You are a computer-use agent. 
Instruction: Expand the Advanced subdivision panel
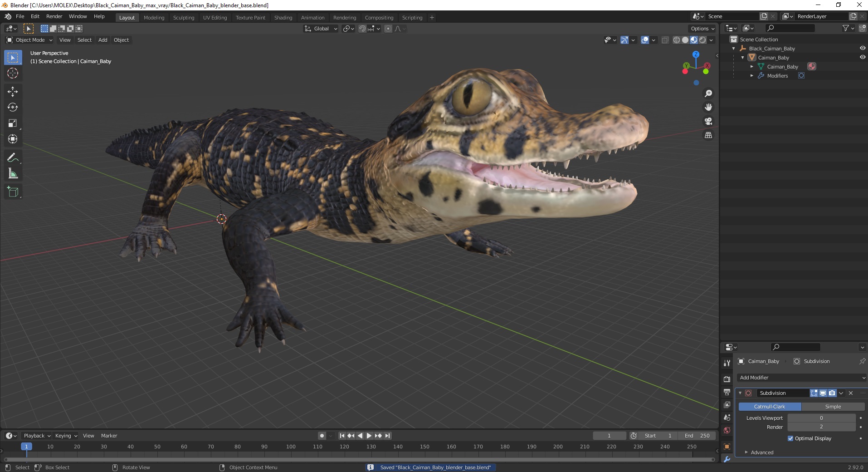[761, 452]
